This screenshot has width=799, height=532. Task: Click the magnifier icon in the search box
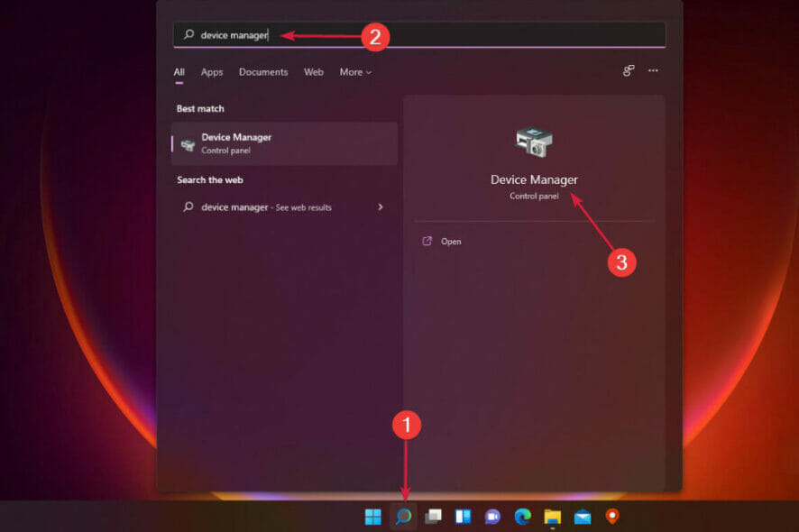pos(189,34)
